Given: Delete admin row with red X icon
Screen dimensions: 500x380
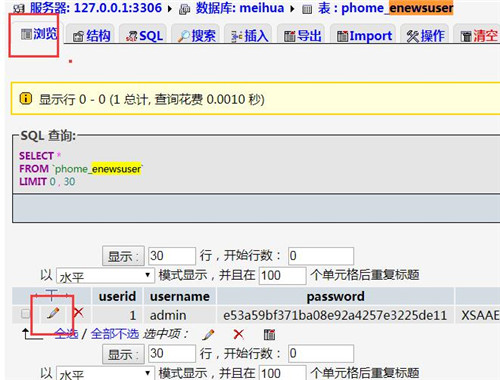Looking at the screenshot, I should [x=78, y=313].
